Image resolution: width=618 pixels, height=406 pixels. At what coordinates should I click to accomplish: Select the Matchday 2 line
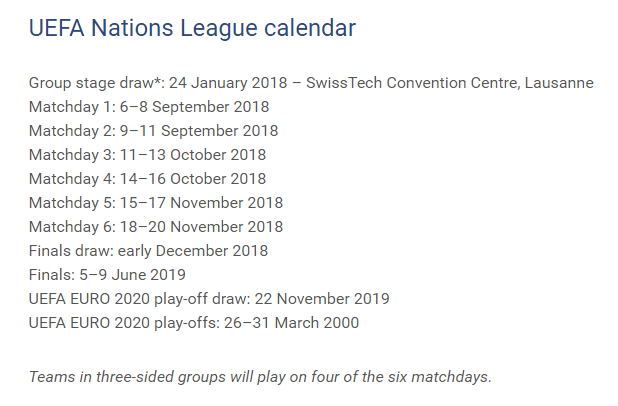[153, 131]
